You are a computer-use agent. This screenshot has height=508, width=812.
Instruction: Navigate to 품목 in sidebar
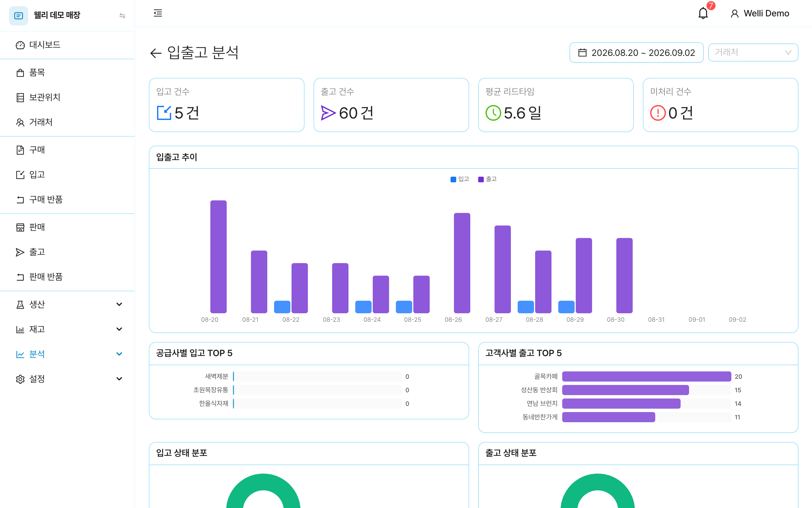[x=67, y=73]
